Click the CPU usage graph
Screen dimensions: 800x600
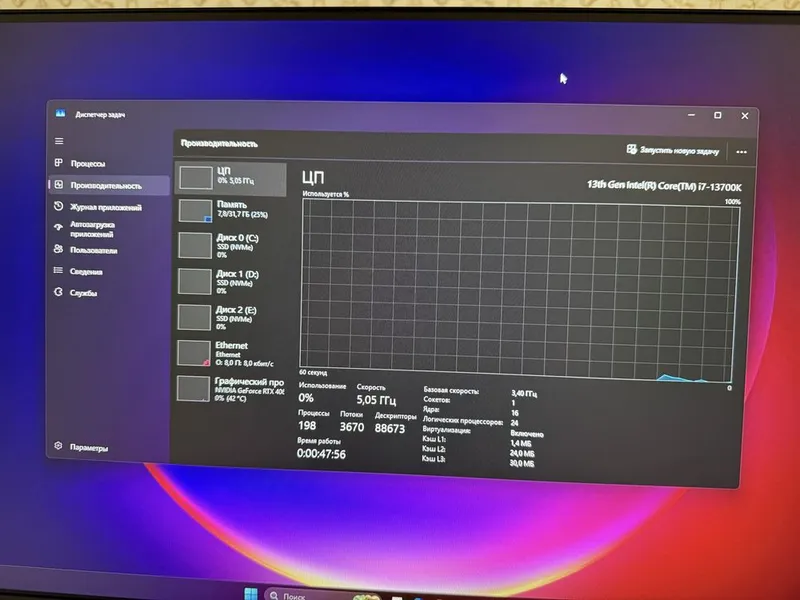tap(519, 290)
